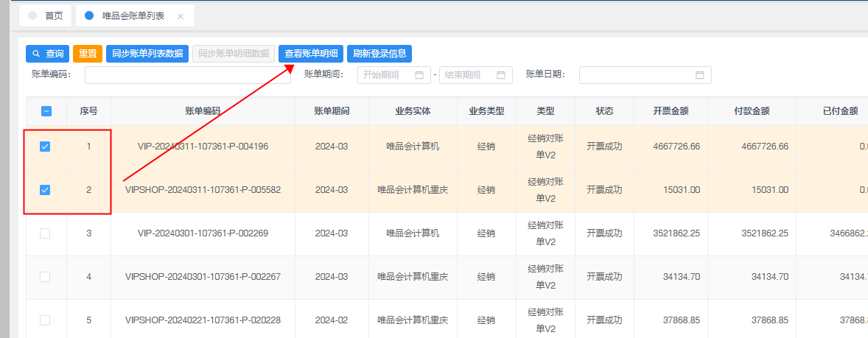This screenshot has height=338, width=868.
Task: Click the 账单编码 column header
Action: (x=203, y=111)
